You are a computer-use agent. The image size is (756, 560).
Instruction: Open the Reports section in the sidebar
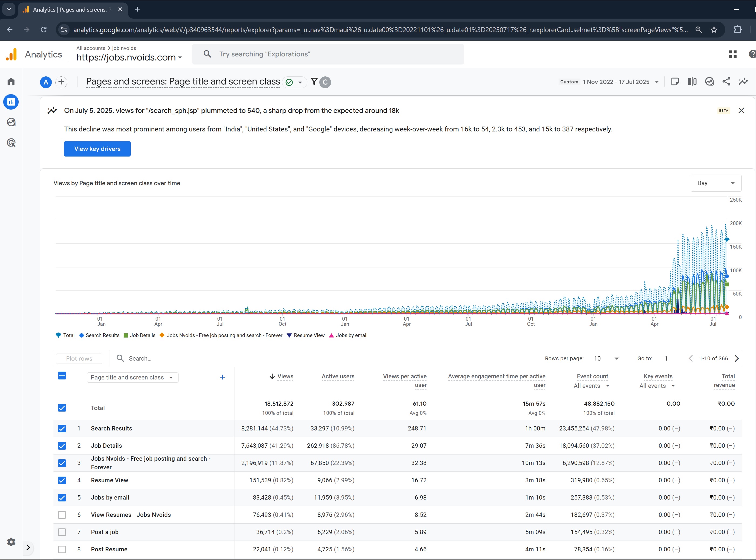(11, 102)
